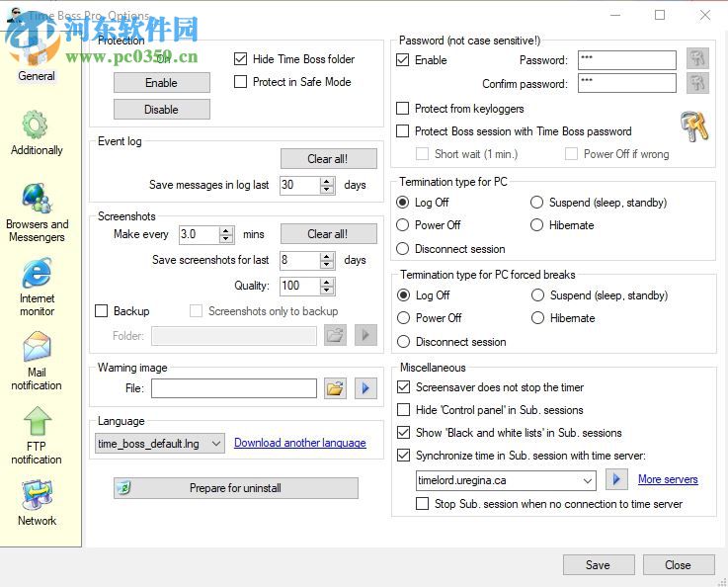Enable Protect from keyloggers
Image resolution: width=728 pixels, height=587 pixels.
click(403, 108)
